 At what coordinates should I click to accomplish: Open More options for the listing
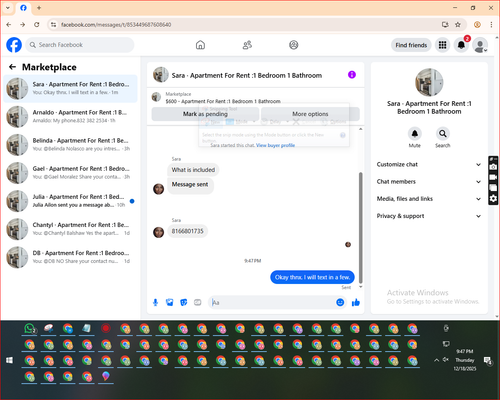click(x=310, y=114)
